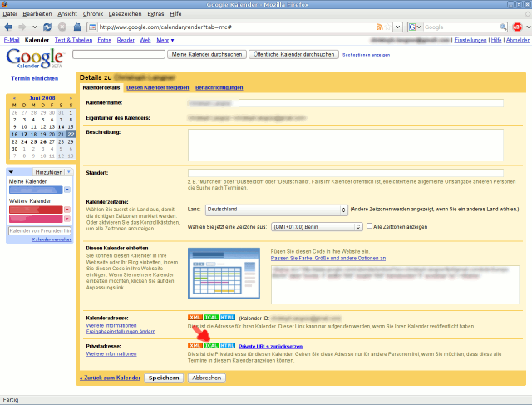532x405 pixels.
Task: Click the search magnifier icon
Action: click(x=503, y=27)
